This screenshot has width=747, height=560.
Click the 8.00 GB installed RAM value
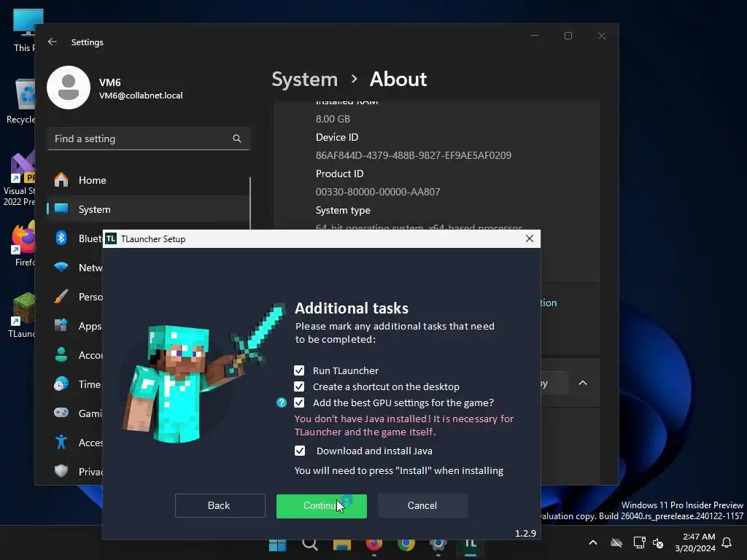(333, 119)
